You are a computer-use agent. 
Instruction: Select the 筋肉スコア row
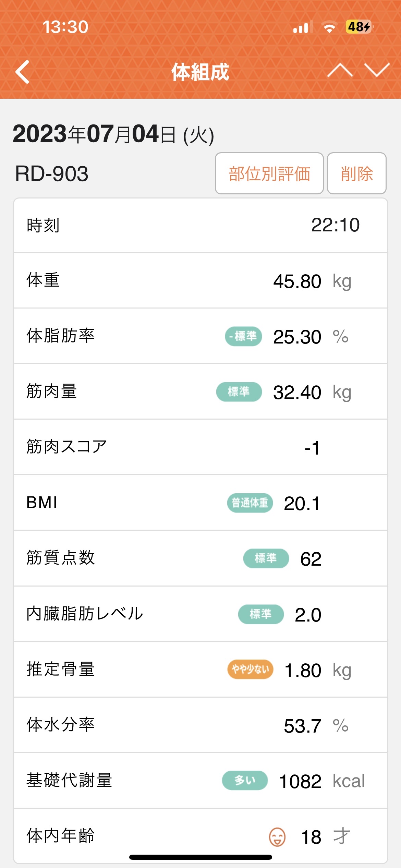(x=200, y=447)
